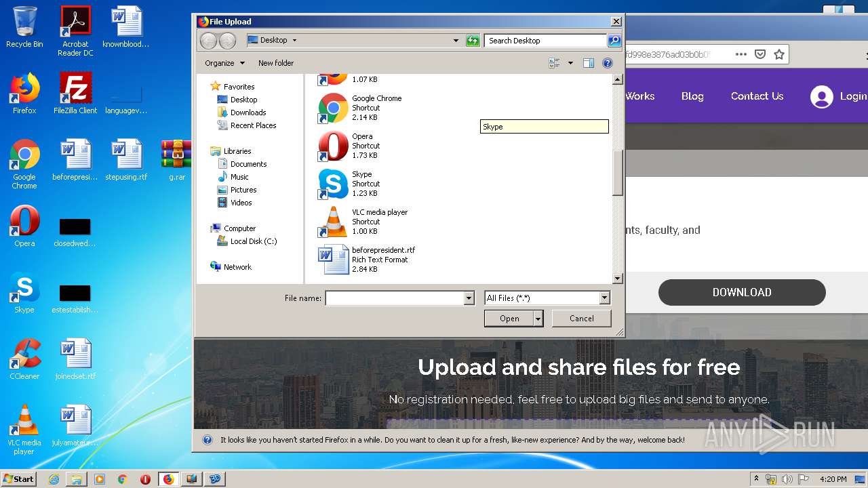This screenshot has height=488, width=868.
Task: Select the knownblood document on the desktop
Action: (126, 27)
